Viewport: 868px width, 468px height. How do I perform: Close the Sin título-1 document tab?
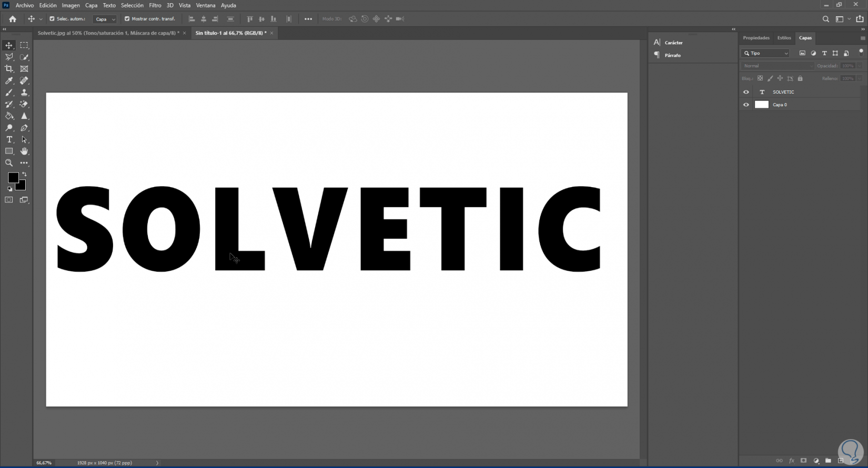(272, 33)
